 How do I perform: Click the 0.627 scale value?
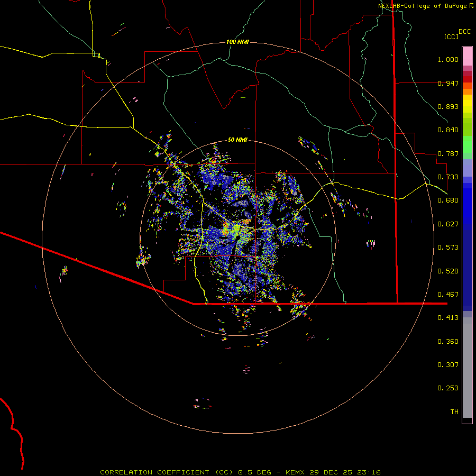[x=448, y=224]
